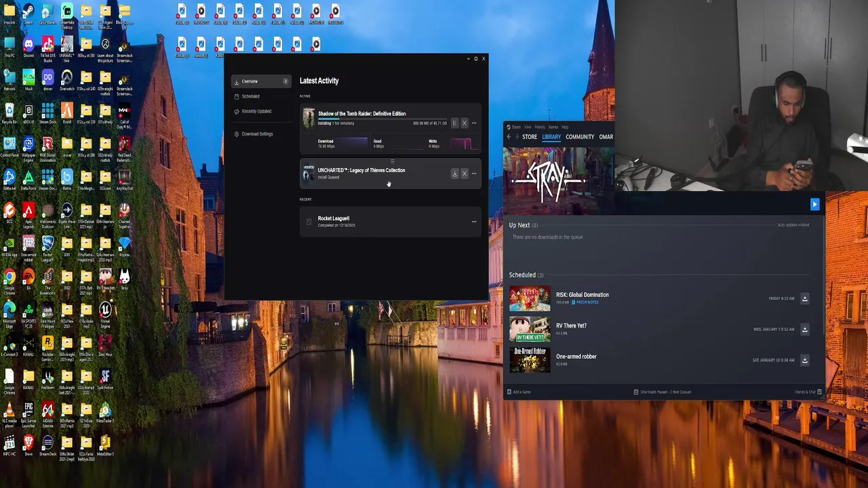Viewport: 868px width, 488px height.
Task: Click the Rocket League entry title
Action: pyautogui.click(x=334, y=218)
